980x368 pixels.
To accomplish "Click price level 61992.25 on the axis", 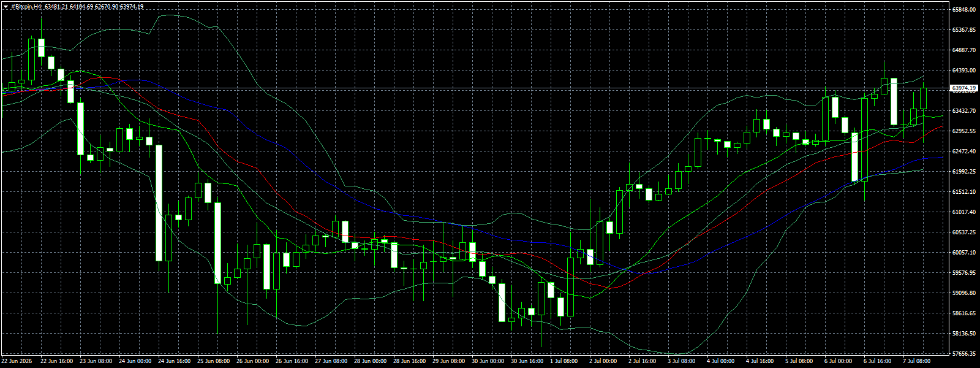I will click(964, 172).
